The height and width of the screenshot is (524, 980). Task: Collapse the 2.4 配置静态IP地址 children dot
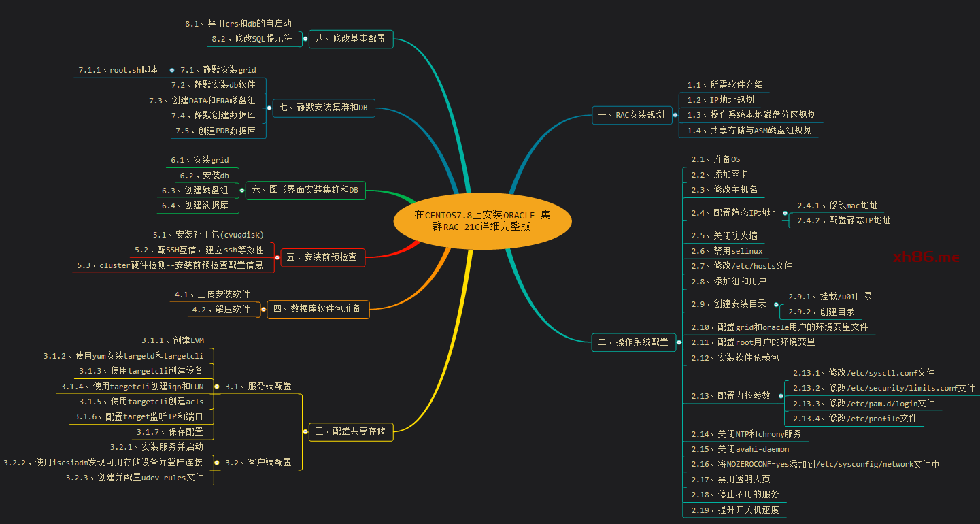[x=785, y=213]
